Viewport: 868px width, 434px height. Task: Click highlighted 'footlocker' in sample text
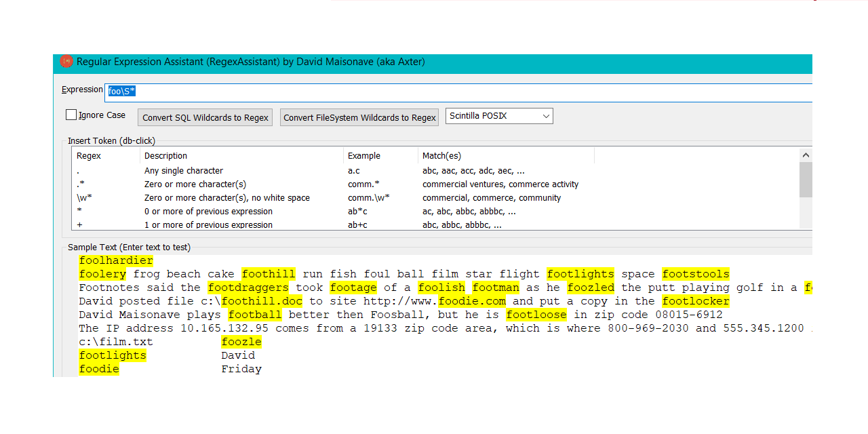pos(696,301)
